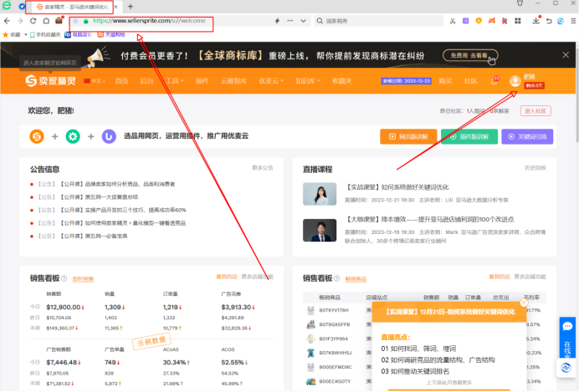Screen dimensions: 579x392
Task: Click the purple U circle icon
Action: [x=109, y=136]
